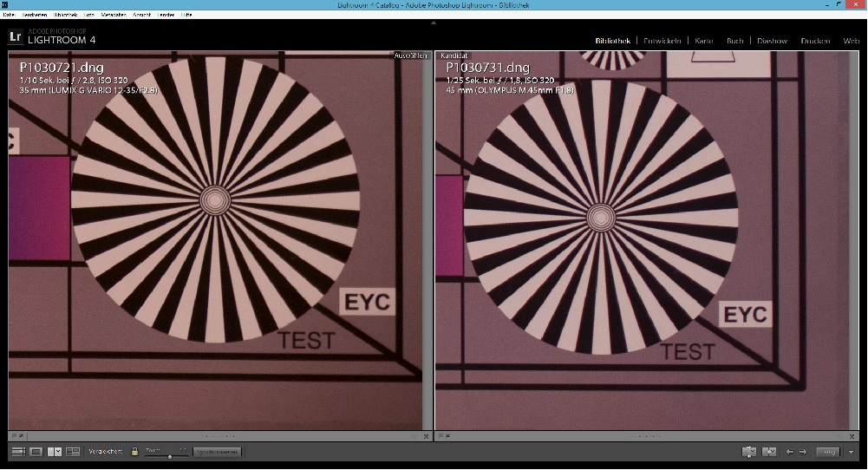This screenshot has width=868, height=470.
Task: Click the 1/10 Sek. exposure info line
Action: click(74, 81)
